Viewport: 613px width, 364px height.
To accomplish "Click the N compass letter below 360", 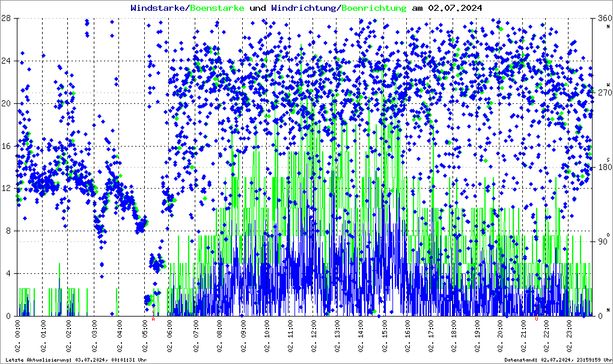I will tap(608, 26).
